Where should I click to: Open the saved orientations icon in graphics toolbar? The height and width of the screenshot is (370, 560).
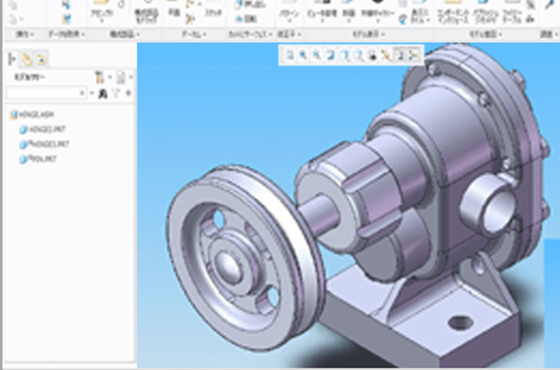tap(358, 55)
